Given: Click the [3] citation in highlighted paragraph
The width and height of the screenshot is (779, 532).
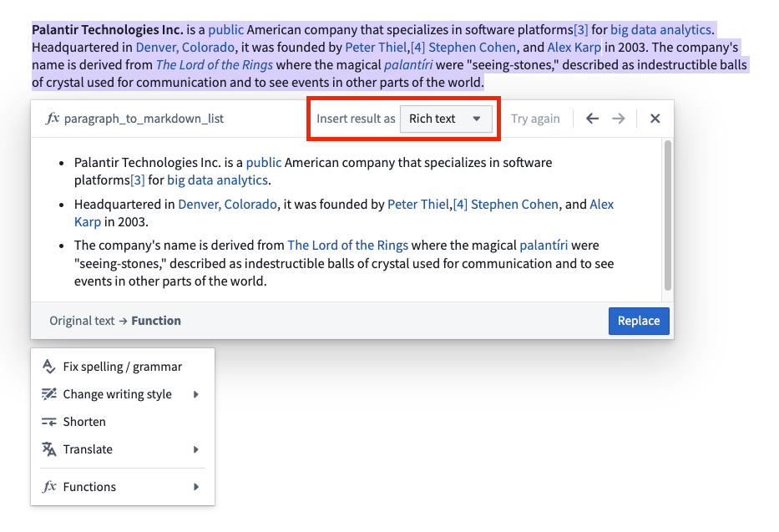Looking at the screenshot, I should (x=581, y=30).
